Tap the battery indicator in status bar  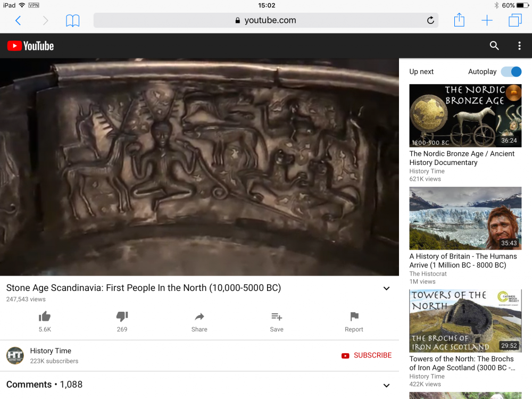tap(522, 5)
